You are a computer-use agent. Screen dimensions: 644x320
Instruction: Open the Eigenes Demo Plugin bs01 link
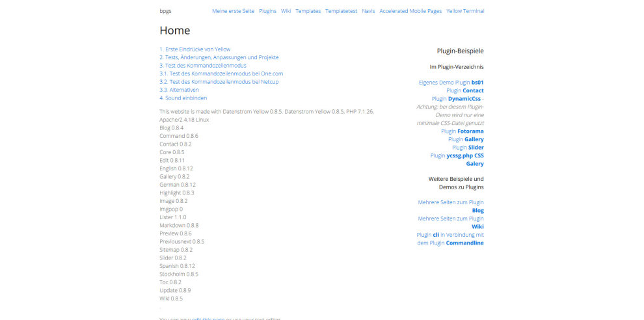click(451, 83)
